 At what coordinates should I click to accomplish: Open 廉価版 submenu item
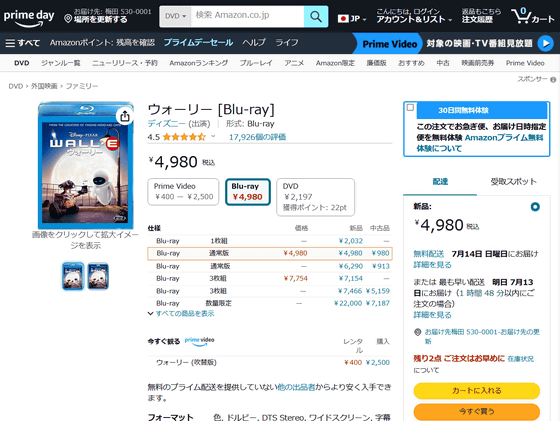376,63
